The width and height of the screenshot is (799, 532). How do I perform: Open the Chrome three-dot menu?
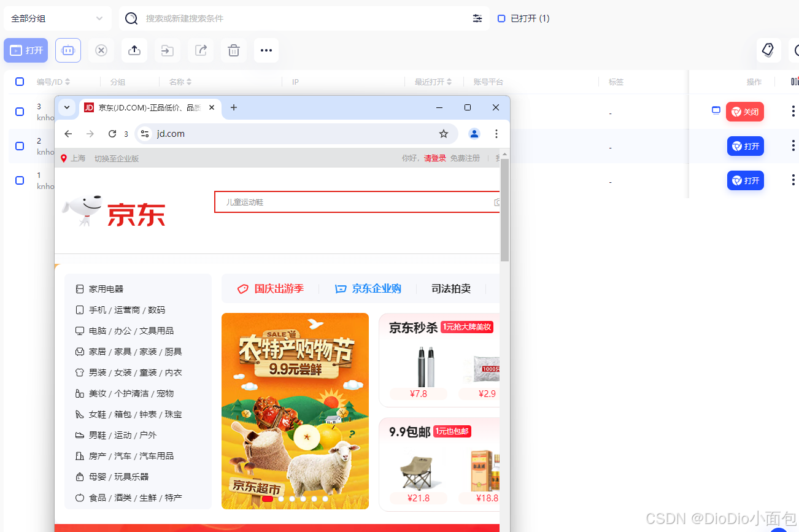click(496, 133)
